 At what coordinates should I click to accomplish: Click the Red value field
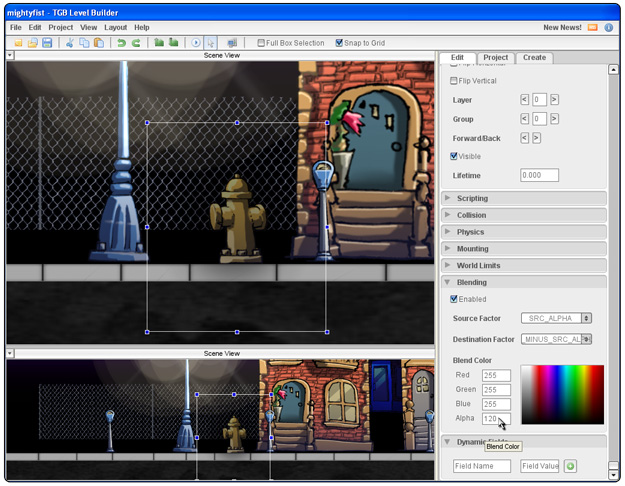point(496,375)
